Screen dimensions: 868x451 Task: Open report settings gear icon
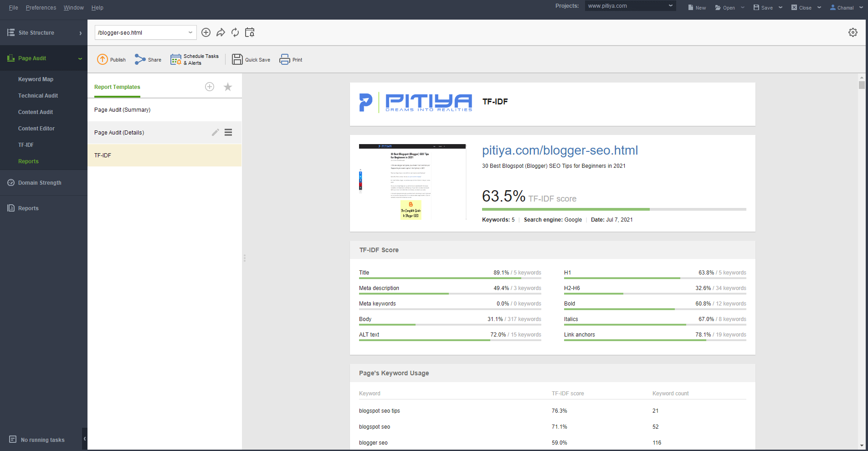[853, 32]
